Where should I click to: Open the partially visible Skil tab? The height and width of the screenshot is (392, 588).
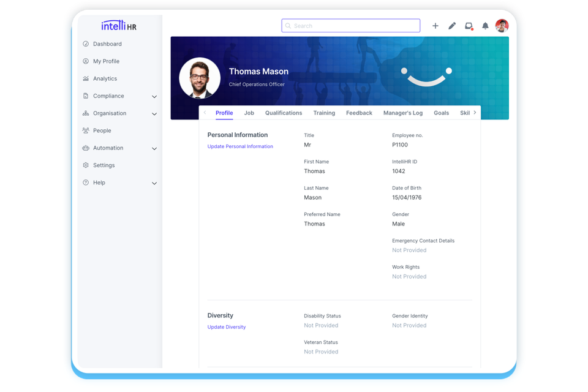point(465,113)
